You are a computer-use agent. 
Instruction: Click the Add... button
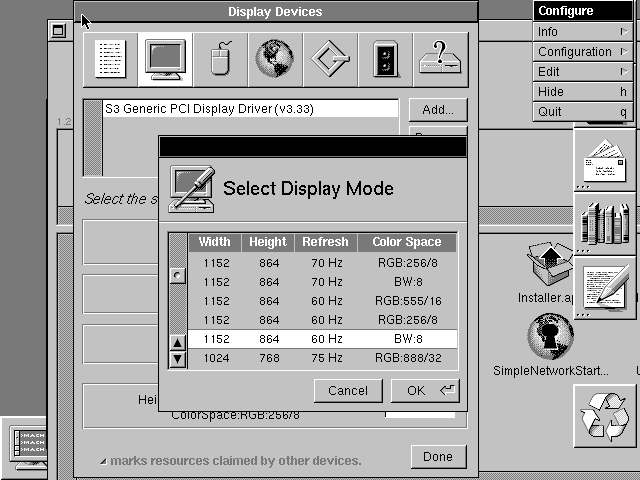437,110
